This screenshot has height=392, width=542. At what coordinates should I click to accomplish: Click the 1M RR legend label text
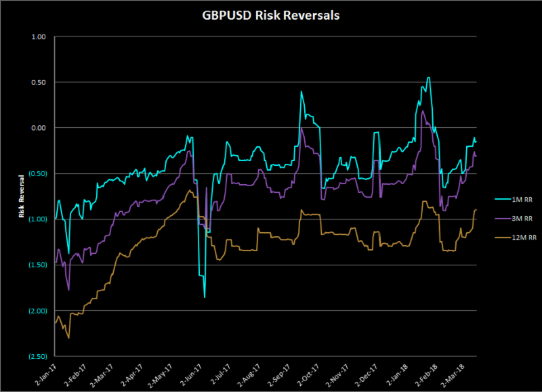coord(522,199)
